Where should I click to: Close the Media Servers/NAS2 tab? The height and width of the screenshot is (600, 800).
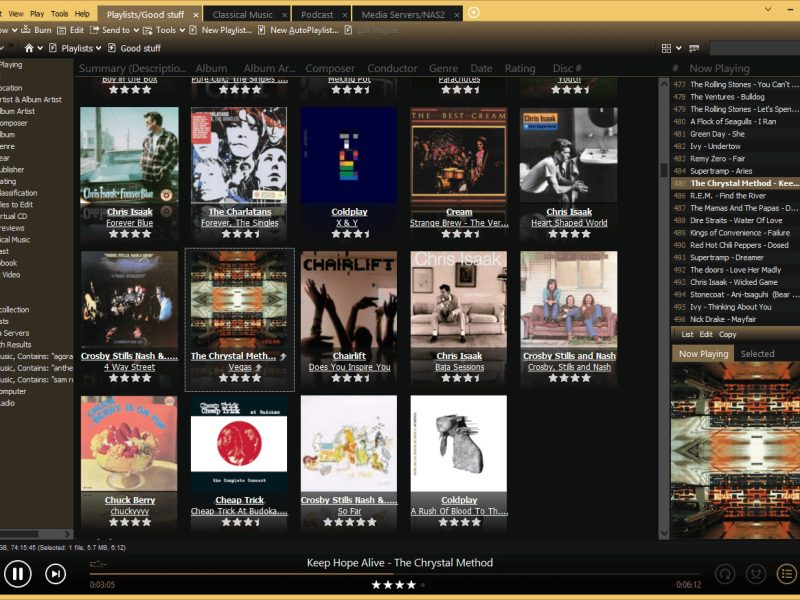click(457, 15)
